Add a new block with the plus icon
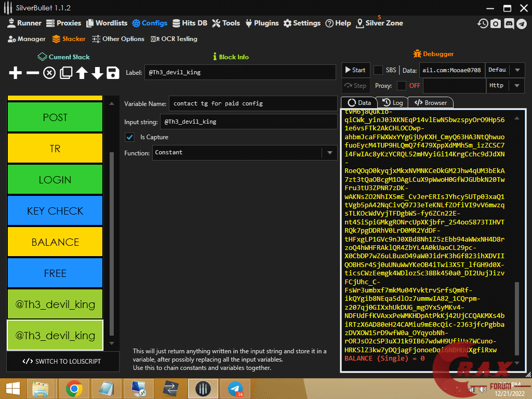Screen dimensions: 532x399 point(15,73)
